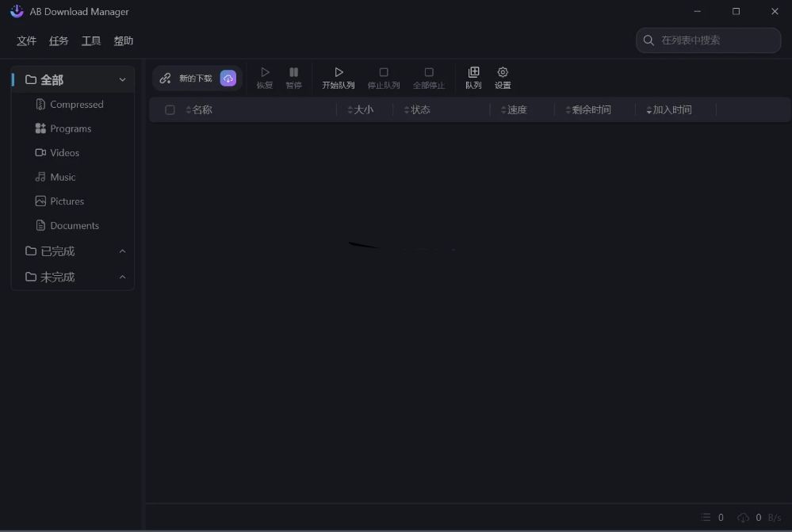The height and width of the screenshot is (532, 792).
Task: Click the download speed cloud icon bottom right
Action: click(743, 517)
